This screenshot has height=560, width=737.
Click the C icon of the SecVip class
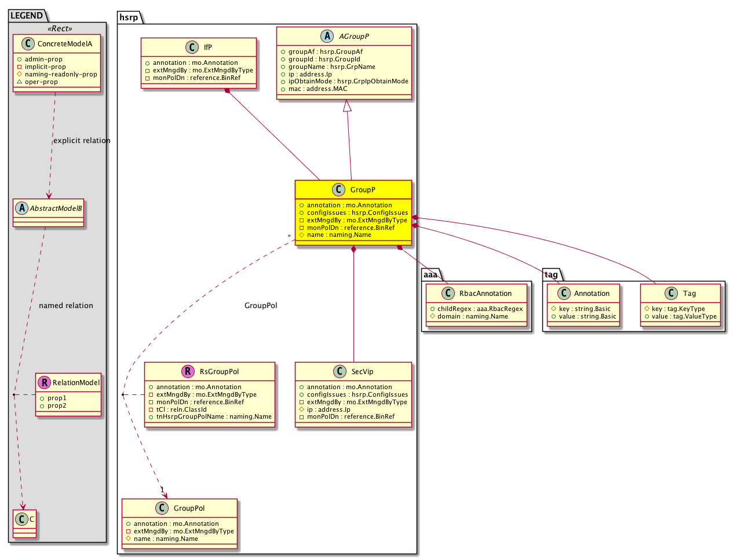click(x=340, y=372)
